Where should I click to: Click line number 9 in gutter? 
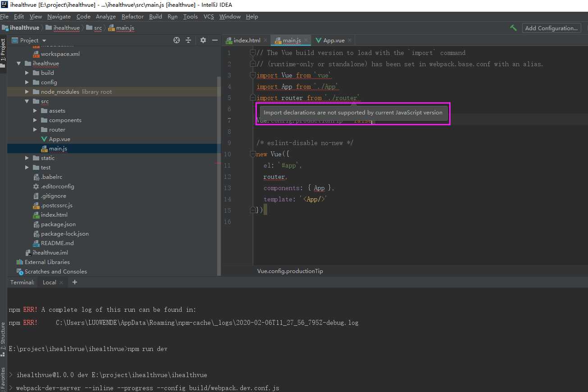[x=229, y=143]
